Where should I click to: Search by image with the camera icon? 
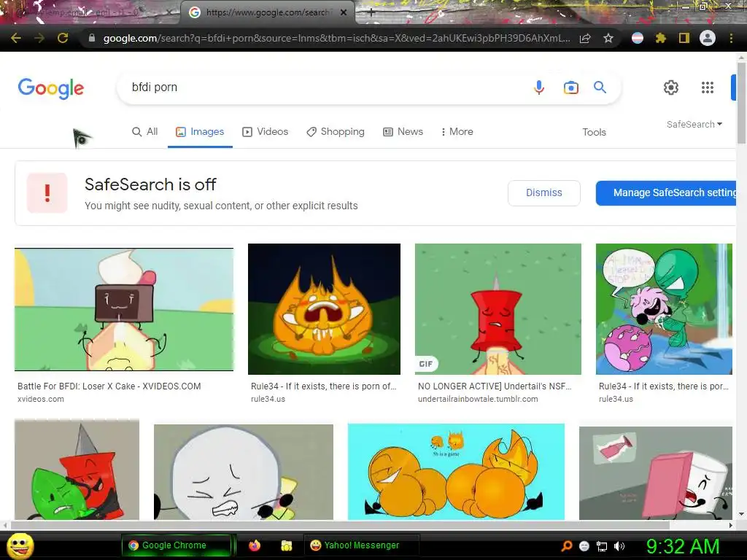pos(570,87)
